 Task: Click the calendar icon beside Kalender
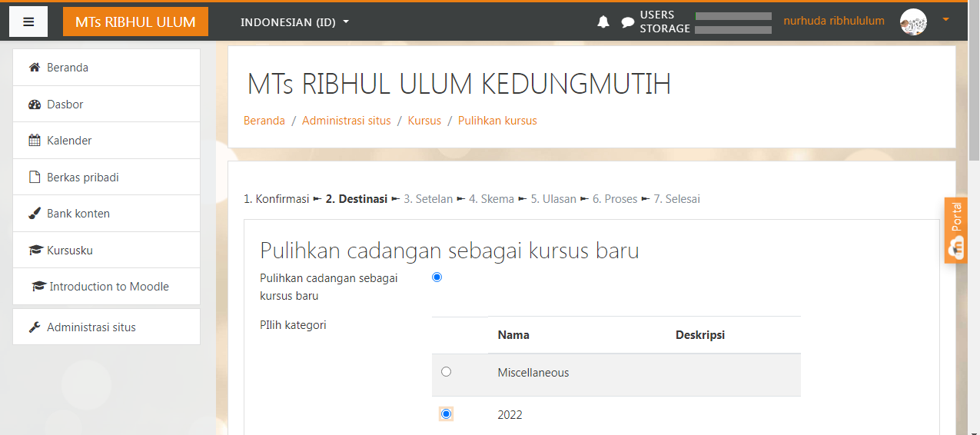click(x=35, y=141)
